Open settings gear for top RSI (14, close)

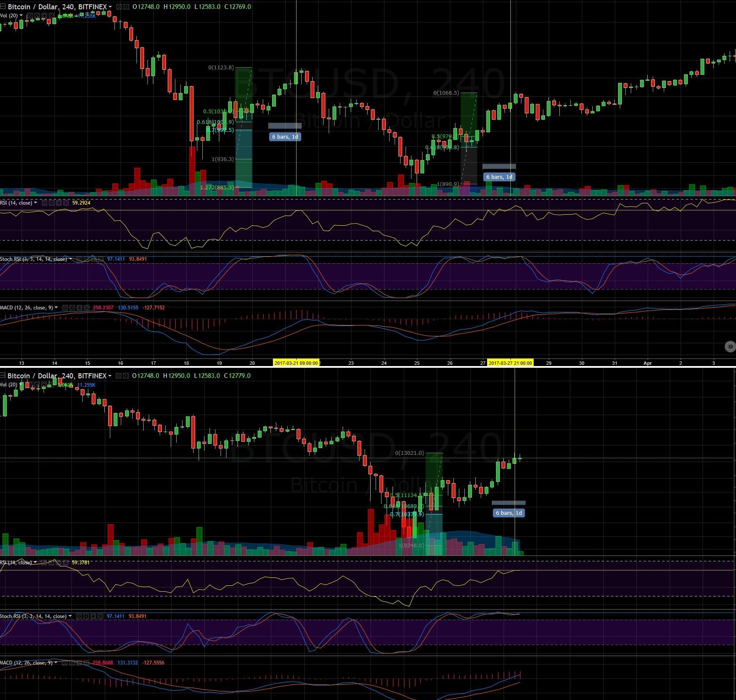click(52, 203)
